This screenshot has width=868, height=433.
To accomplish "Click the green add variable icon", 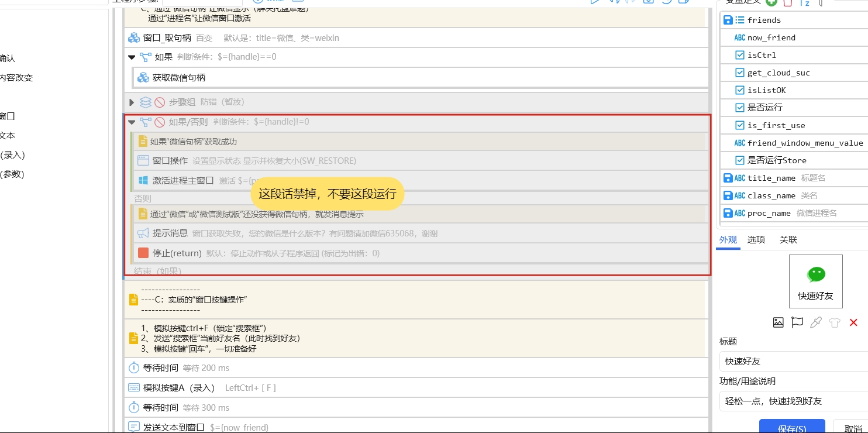I will pyautogui.click(x=771, y=2).
